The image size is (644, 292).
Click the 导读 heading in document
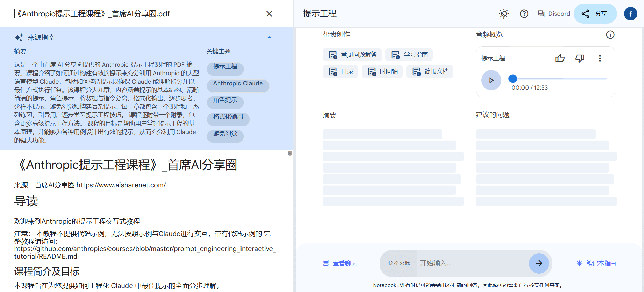26,201
